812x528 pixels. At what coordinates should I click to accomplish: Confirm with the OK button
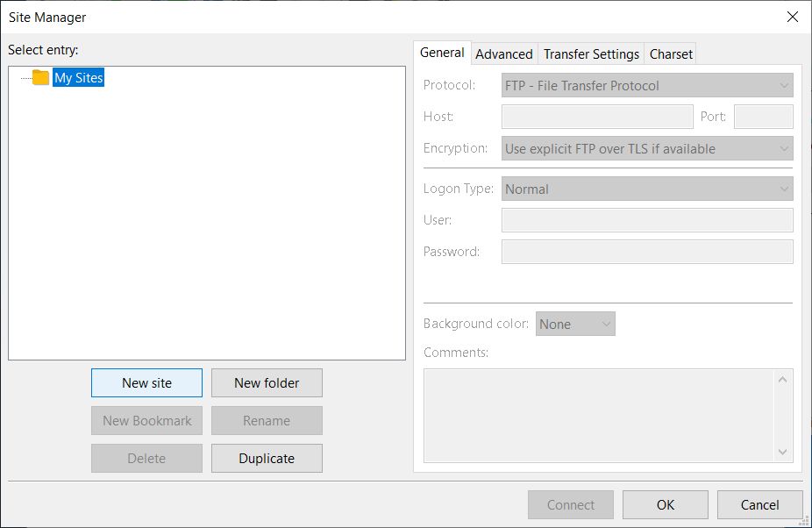[666, 504]
